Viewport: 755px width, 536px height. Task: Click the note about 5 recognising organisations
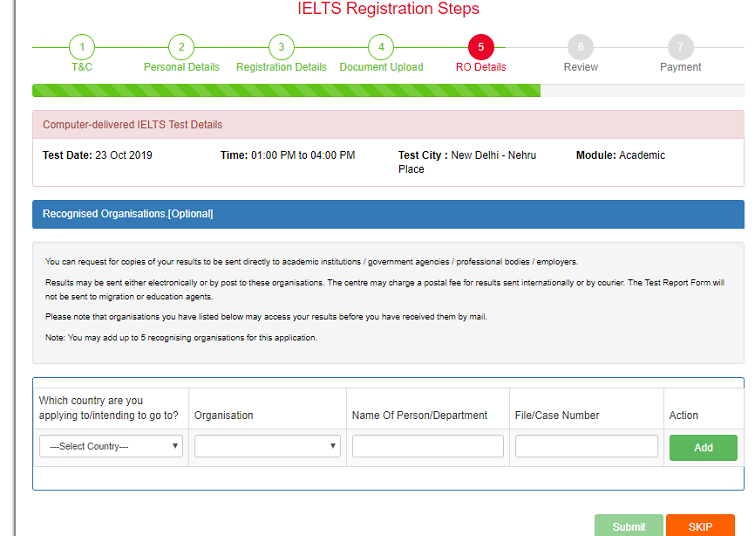coord(181,338)
